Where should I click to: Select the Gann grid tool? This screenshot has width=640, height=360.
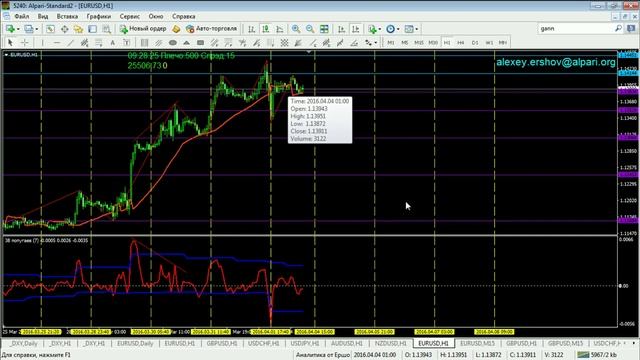point(284,42)
